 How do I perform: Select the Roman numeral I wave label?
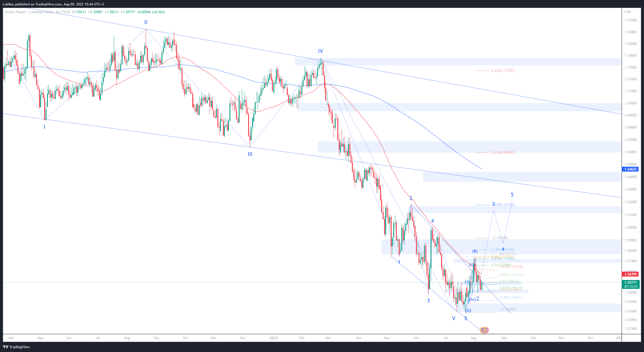click(44, 127)
